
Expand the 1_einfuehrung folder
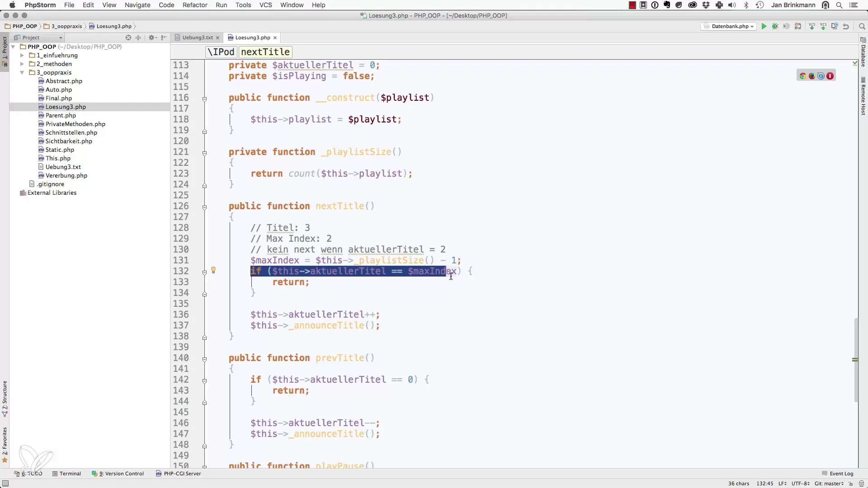click(22, 55)
